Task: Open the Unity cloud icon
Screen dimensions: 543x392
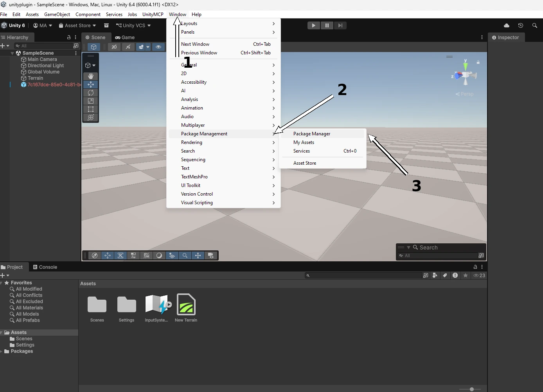Action: coord(507,25)
